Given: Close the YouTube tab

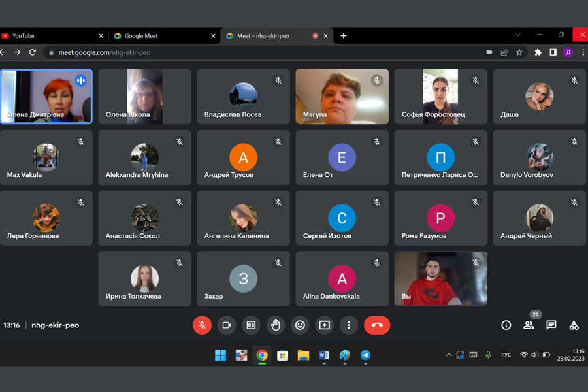Looking at the screenshot, I should (101, 36).
